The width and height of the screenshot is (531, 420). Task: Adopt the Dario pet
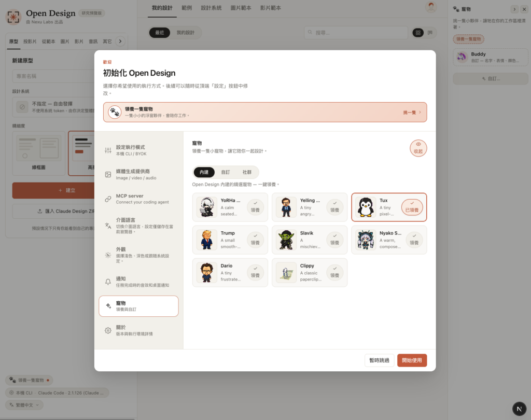pos(255,272)
